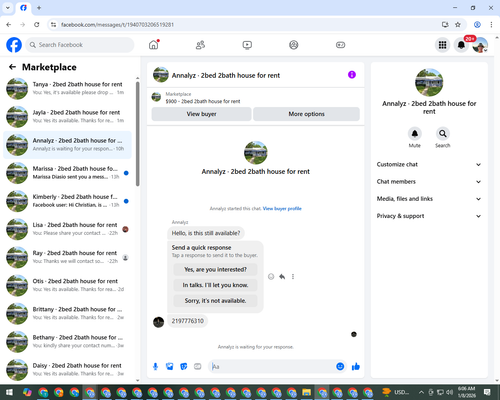Screen dimensions: 500x400
Task: Open Daisy's conversation
Action: click(67, 370)
